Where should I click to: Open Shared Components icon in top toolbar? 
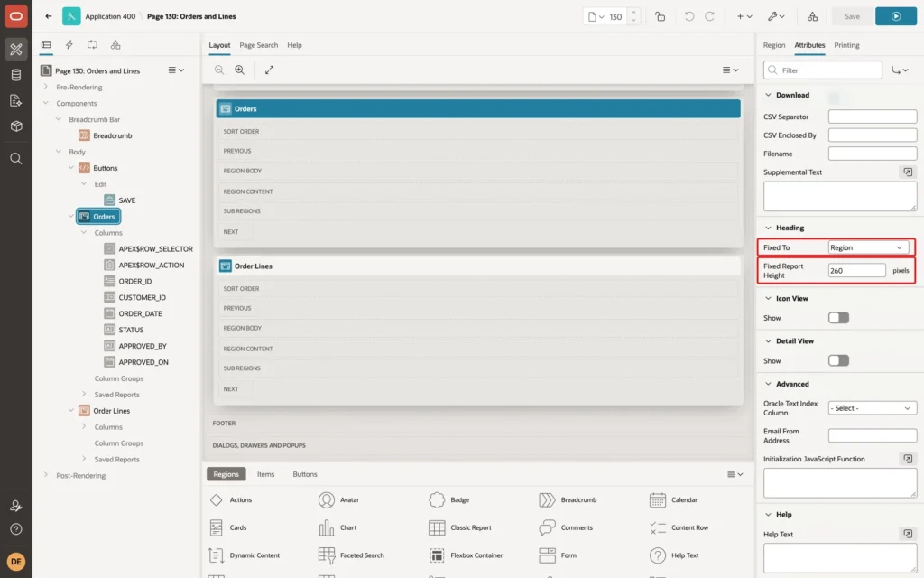tap(812, 16)
